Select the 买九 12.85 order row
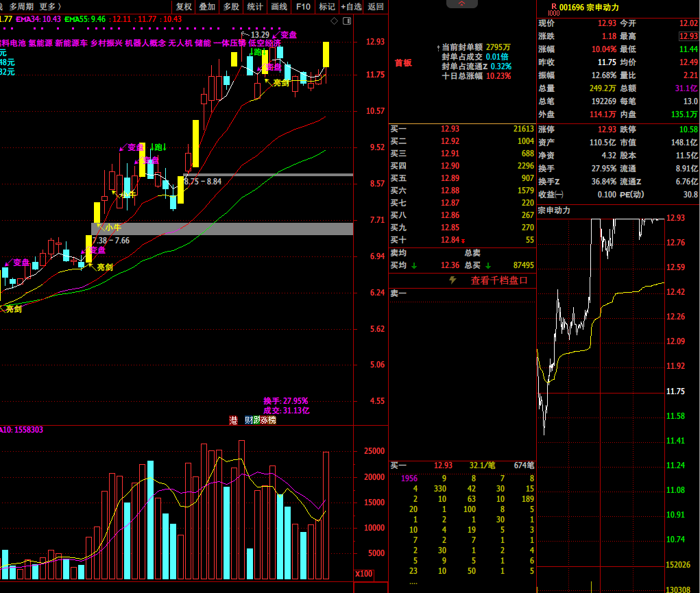This screenshot has height=593, width=700. (462, 228)
